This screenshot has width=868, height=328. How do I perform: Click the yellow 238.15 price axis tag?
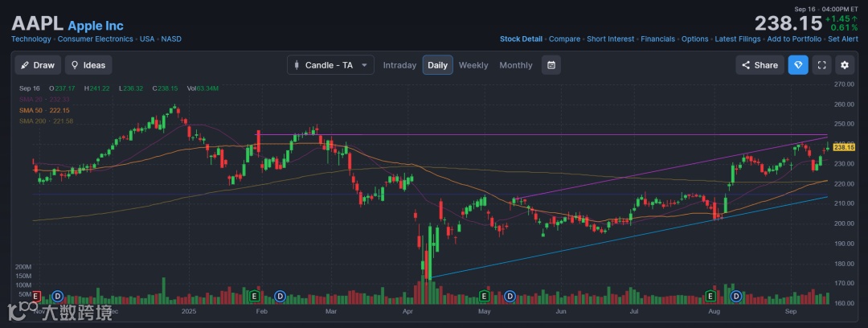[x=844, y=147]
